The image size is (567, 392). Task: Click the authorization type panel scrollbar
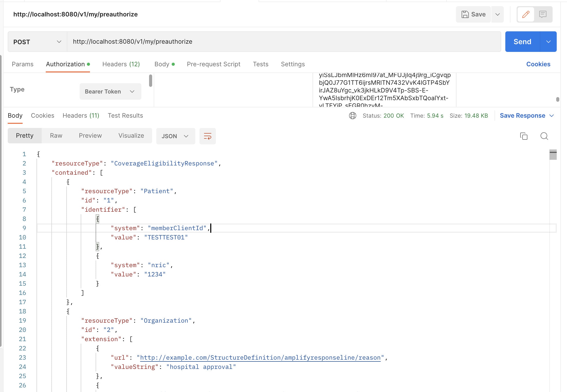click(151, 81)
